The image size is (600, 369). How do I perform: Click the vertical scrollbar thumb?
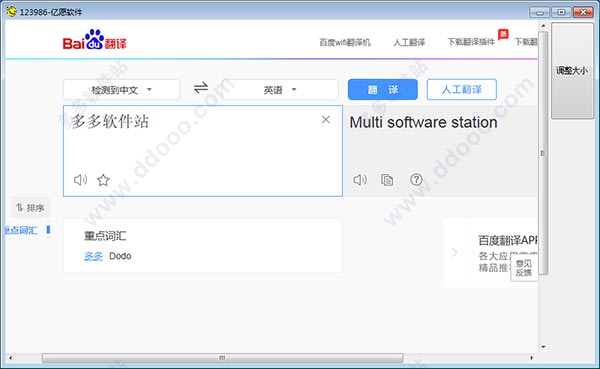pyautogui.click(x=543, y=153)
